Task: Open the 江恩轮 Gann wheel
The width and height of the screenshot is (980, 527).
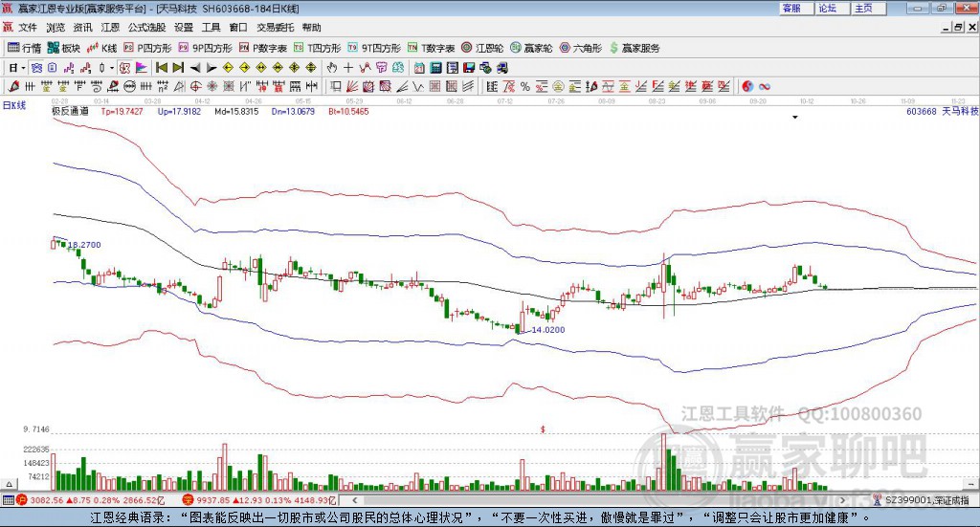Action: tap(482, 48)
